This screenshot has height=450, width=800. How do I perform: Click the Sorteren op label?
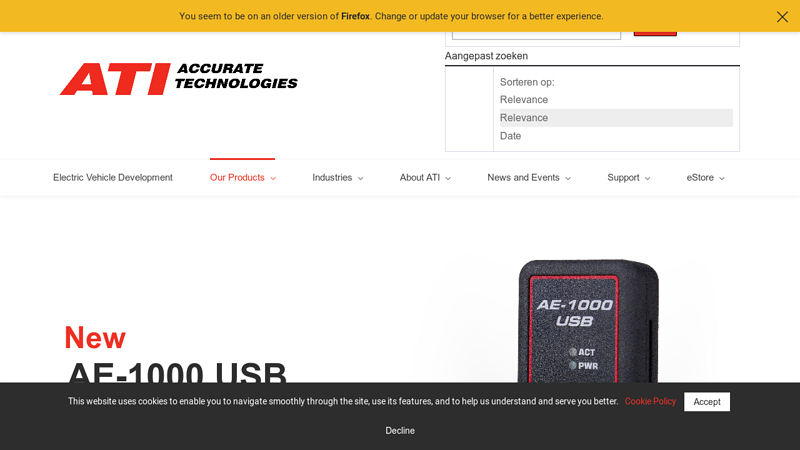pos(527,82)
